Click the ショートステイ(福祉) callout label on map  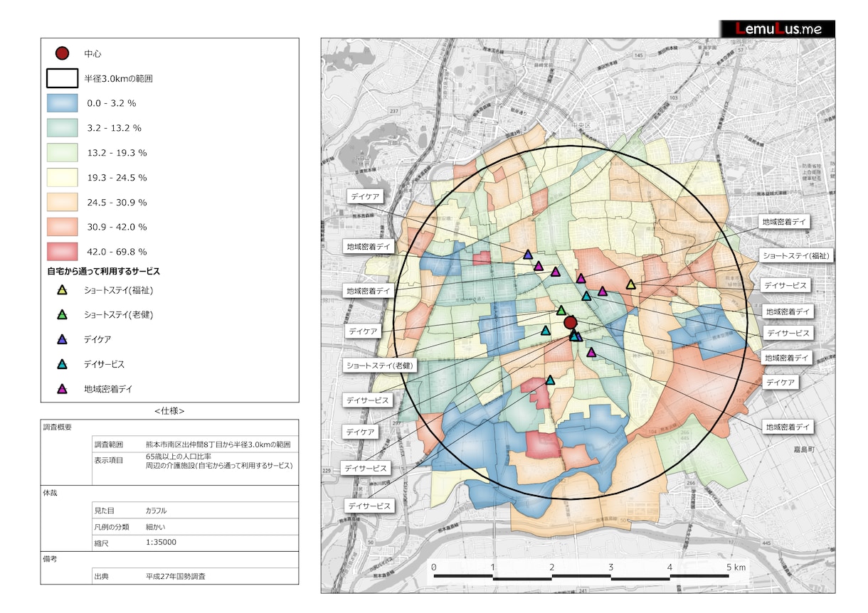[795, 255]
